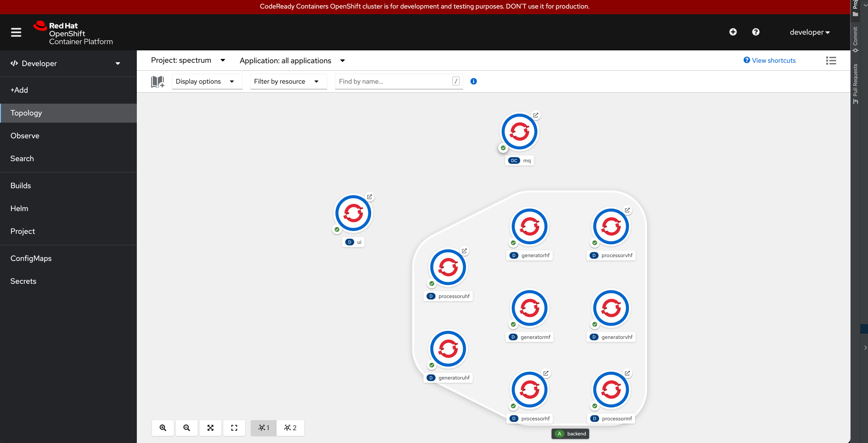Select layout 2 toggle
Image resolution: width=868 pixels, height=443 pixels.
pyautogui.click(x=290, y=428)
